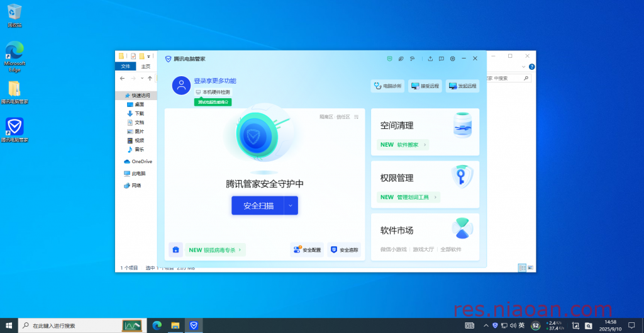Screen dimensions: 644x333
Task: Click the central shield protection orb
Action: (x=258, y=135)
